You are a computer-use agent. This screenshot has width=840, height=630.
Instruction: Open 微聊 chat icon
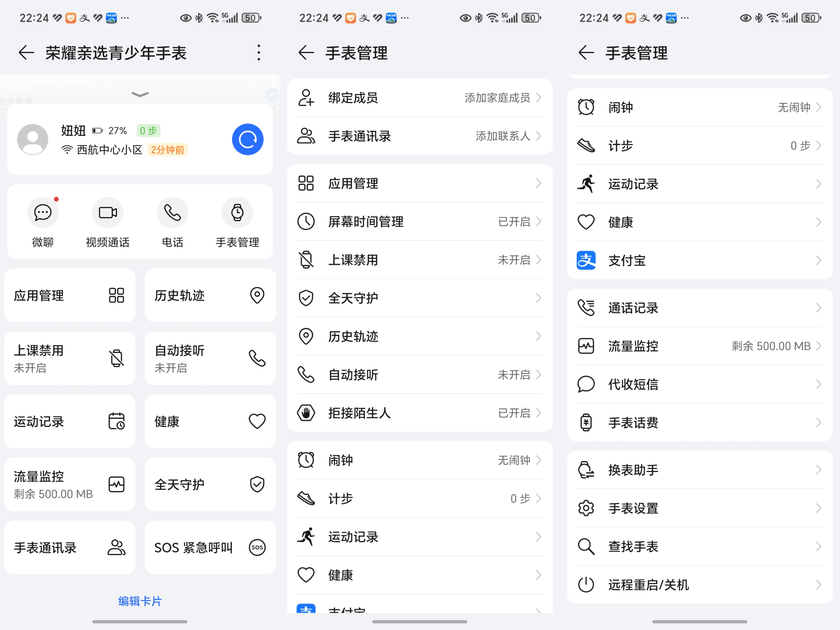(x=43, y=212)
